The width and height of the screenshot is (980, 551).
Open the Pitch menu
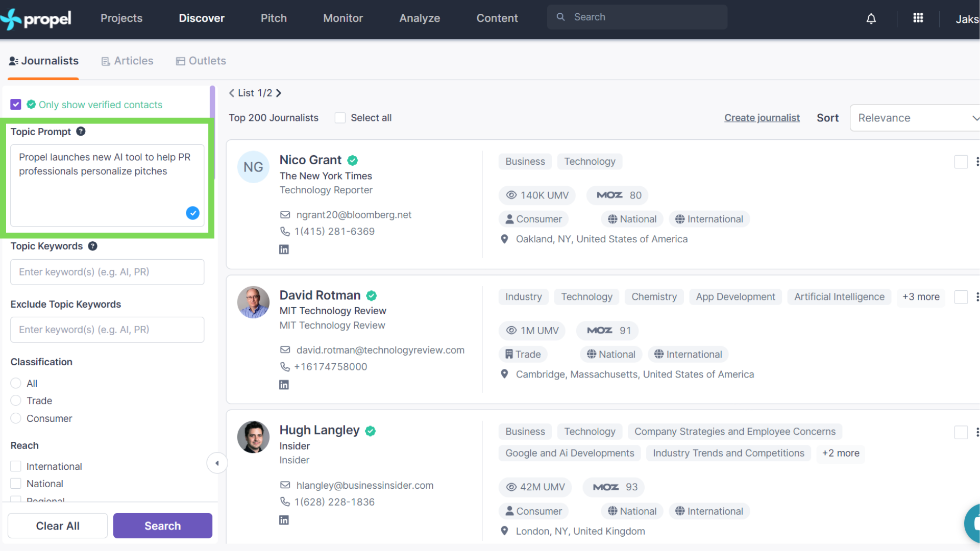pos(274,18)
